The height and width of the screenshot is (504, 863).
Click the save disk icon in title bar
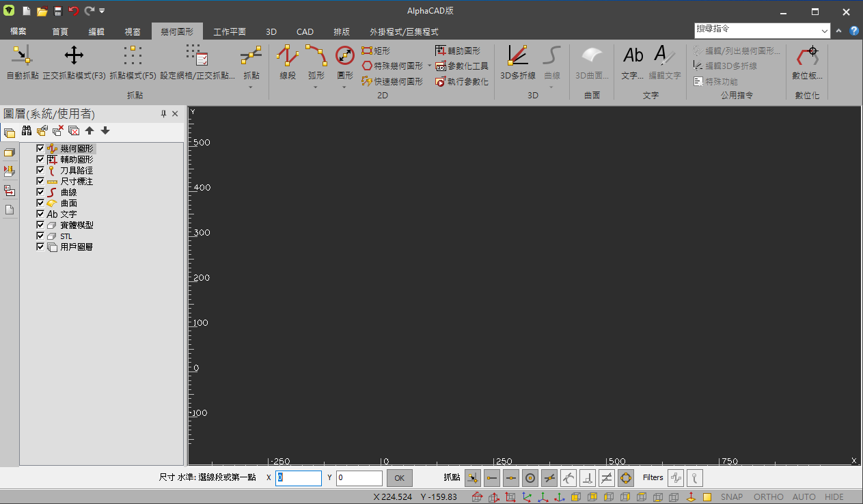pyautogui.click(x=58, y=11)
